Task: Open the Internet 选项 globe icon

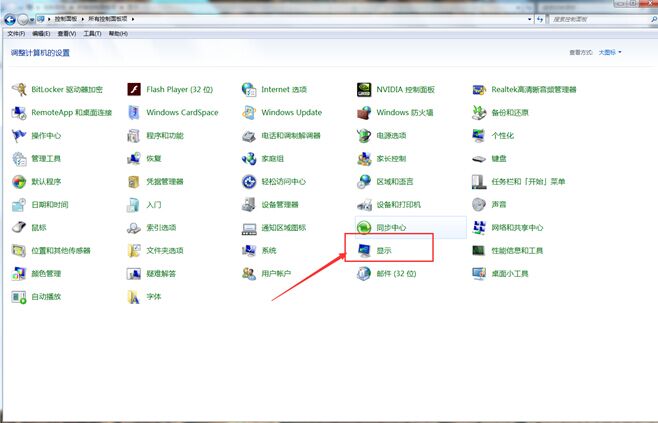Action: [249, 89]
